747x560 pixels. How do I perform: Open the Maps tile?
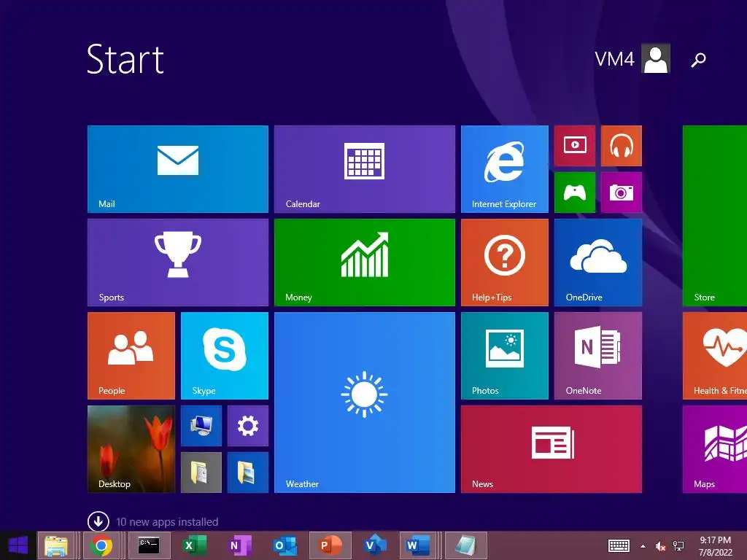click(715, 449)
